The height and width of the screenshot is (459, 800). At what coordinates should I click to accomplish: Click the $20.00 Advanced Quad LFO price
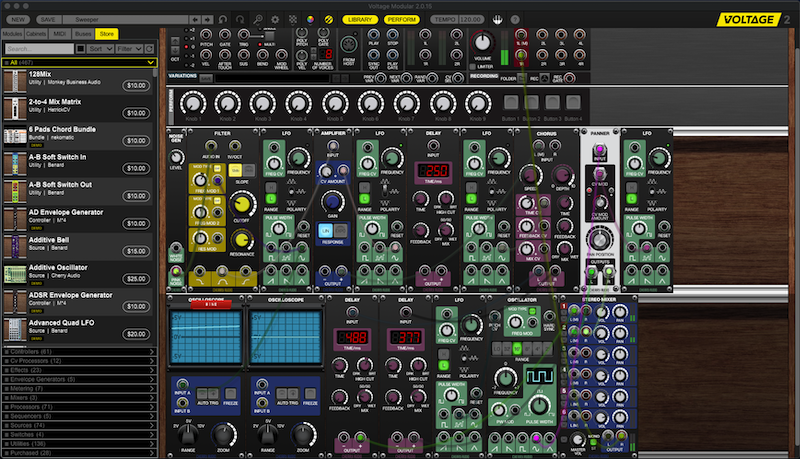pyautogui.click(x=136, y=334)
